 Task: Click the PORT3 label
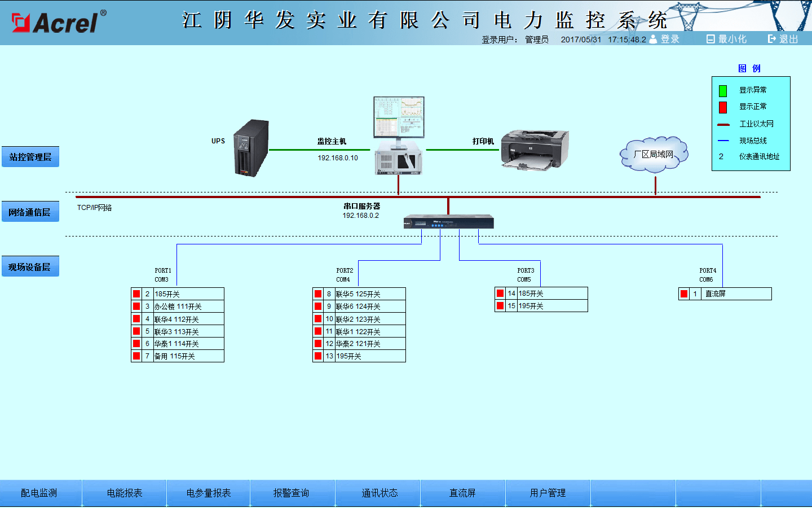(526, 271)
